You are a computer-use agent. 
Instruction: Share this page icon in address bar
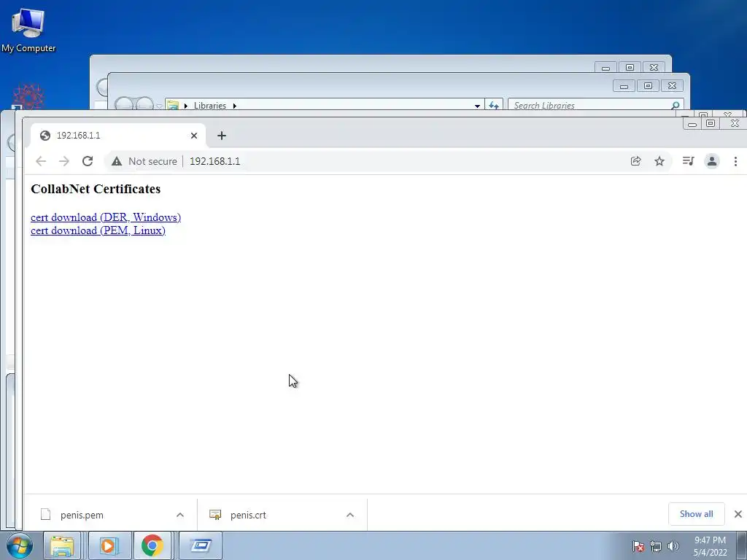point(635,161)
